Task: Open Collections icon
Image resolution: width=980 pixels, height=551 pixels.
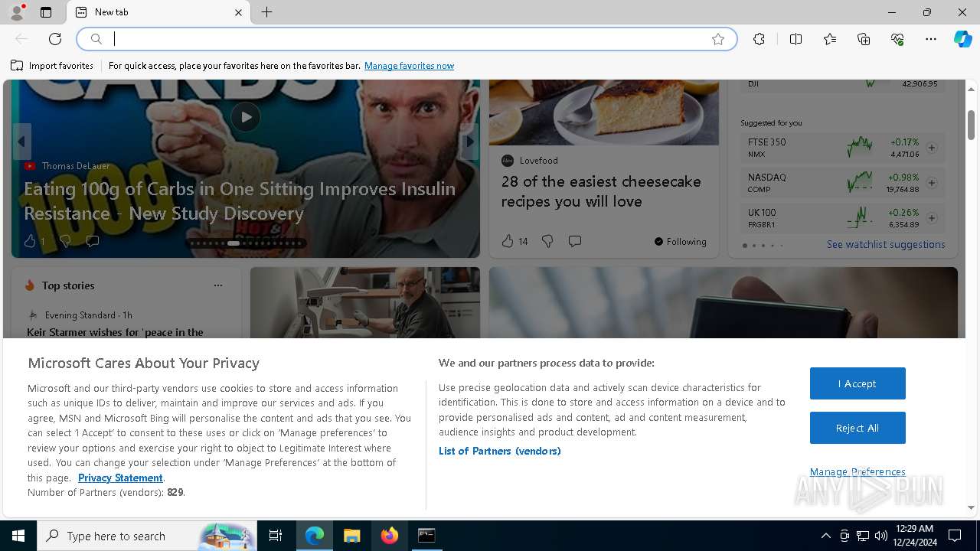Action: [x=864, y=39]
